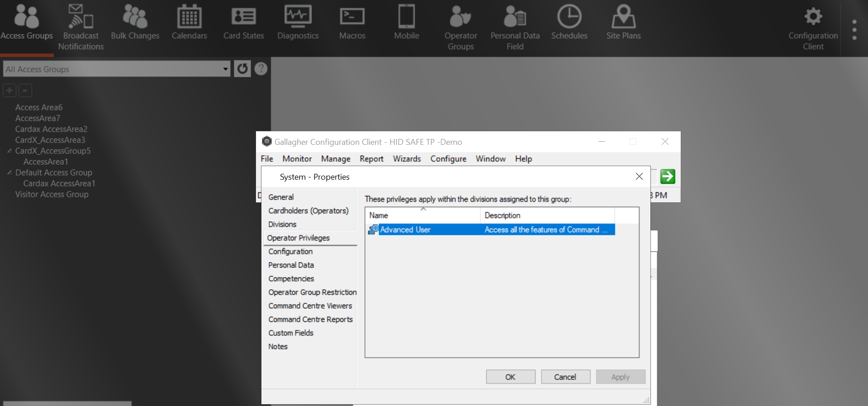Open the vertical three-dot overflow menu
The image size is (868, 406).
(x=854, y=30)
